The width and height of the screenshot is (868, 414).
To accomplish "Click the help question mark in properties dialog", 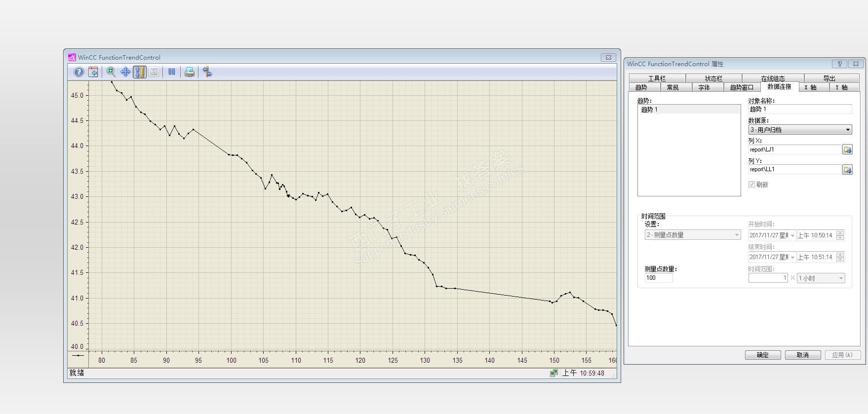I will tap(839, 64).
